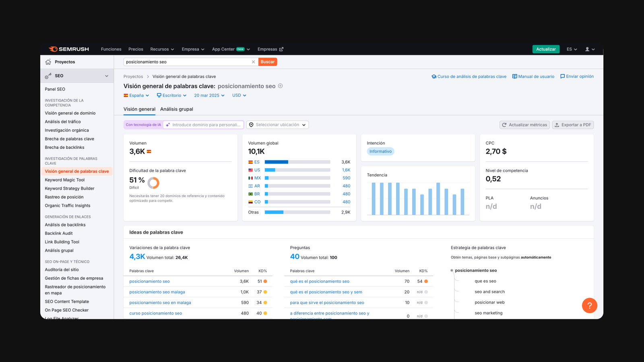Open the Proyectos home icon
Image resolution: width=644 pixels, height=362 pixels.
pos(48,62)
